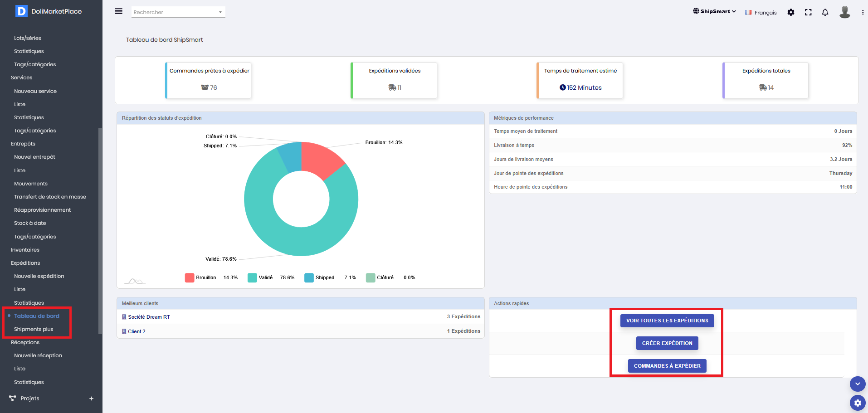Viewport: 868px width, 413px height.
Task: Click the DoliMarketPlace logo icon
Action: coord(21,11)
